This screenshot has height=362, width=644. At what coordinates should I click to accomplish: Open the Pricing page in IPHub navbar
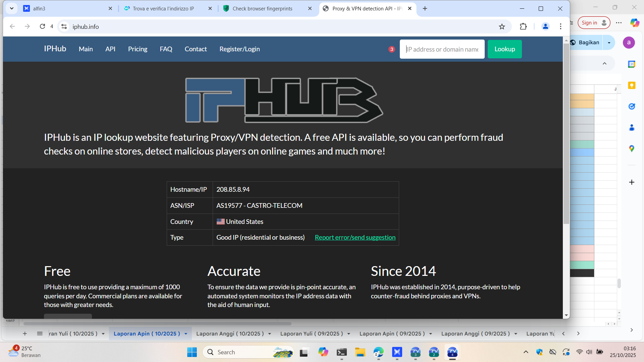click(138, 49)
